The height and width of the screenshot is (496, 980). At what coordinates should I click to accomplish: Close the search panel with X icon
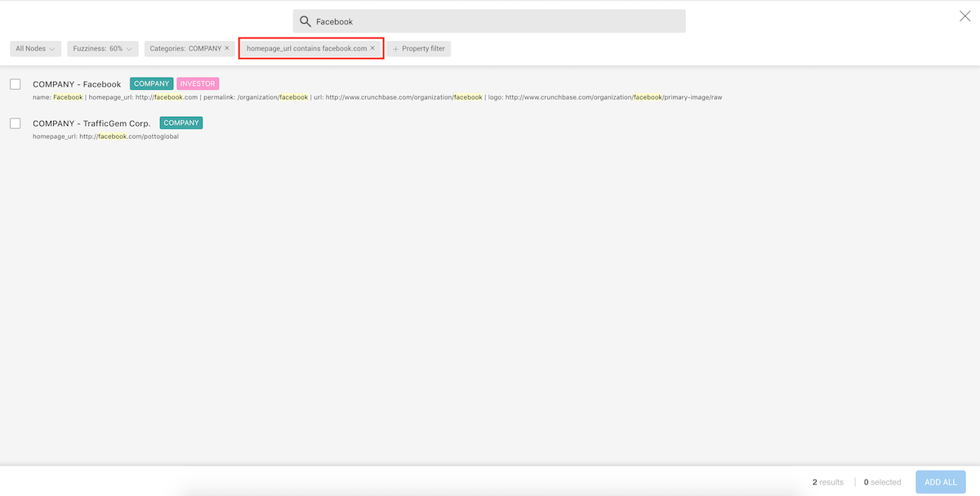964,16
